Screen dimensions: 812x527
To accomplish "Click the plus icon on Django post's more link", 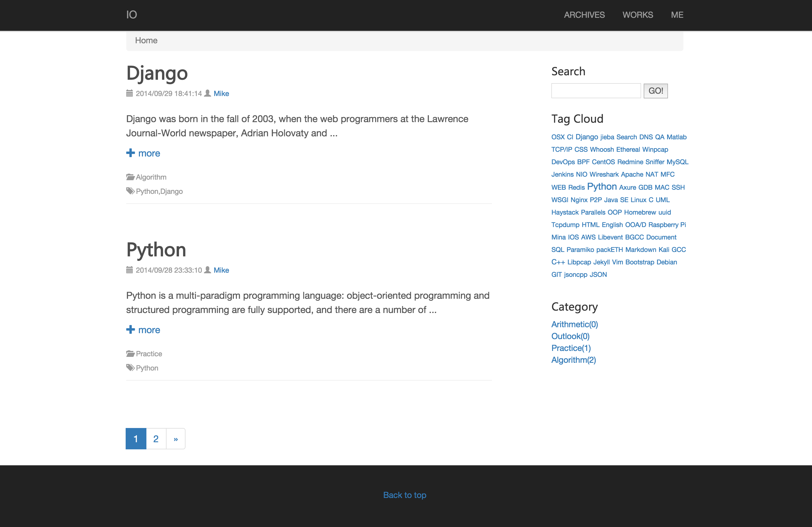I will 130,153.
